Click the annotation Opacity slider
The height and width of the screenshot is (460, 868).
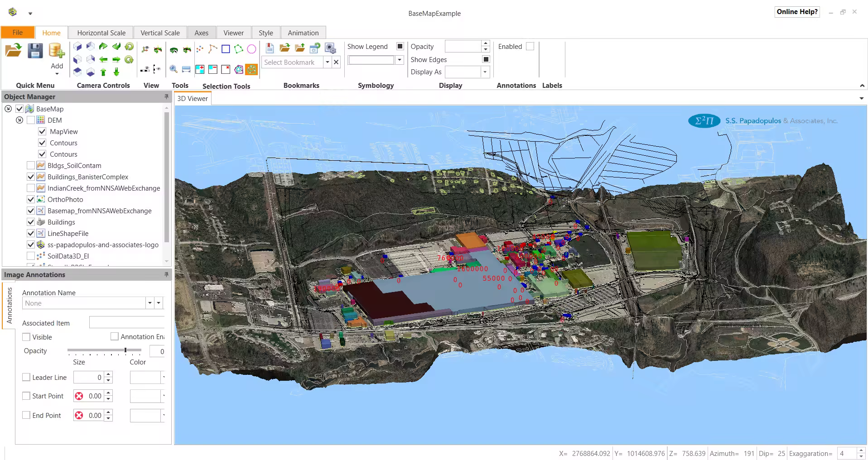104,350
